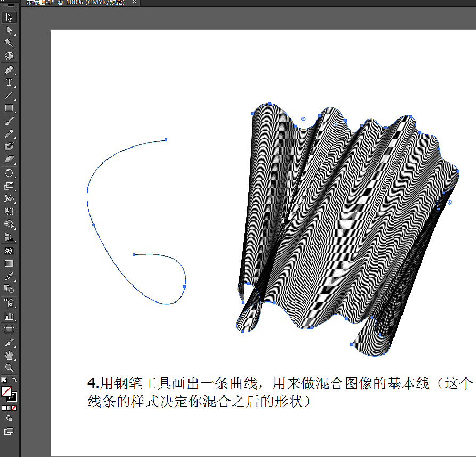Select the Line Segment tool
The height and width of the screenshot is (457, 476).
click(9, 95)
